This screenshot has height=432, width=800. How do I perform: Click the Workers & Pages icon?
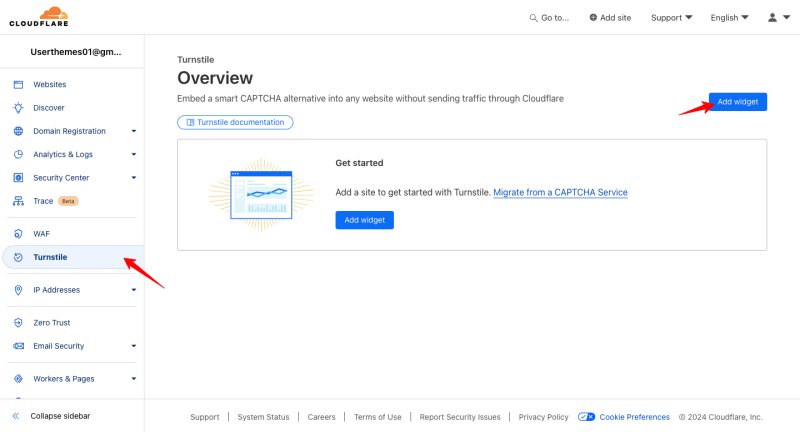18,378
